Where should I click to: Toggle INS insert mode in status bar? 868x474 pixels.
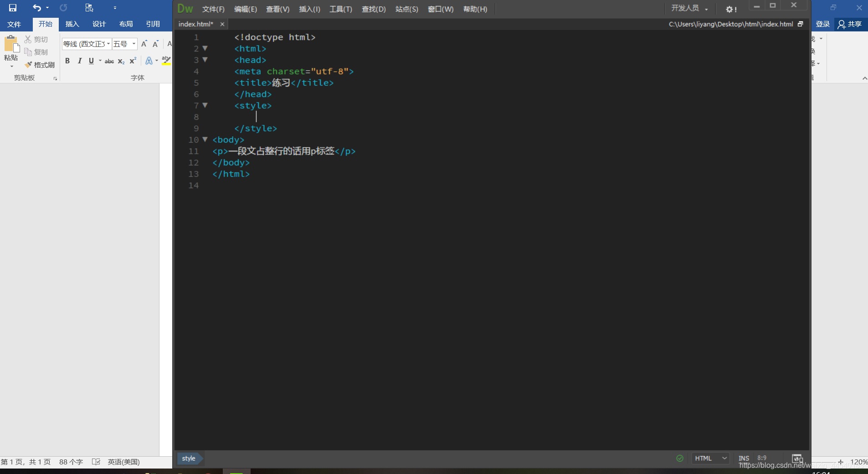click(x=744, y=459)
